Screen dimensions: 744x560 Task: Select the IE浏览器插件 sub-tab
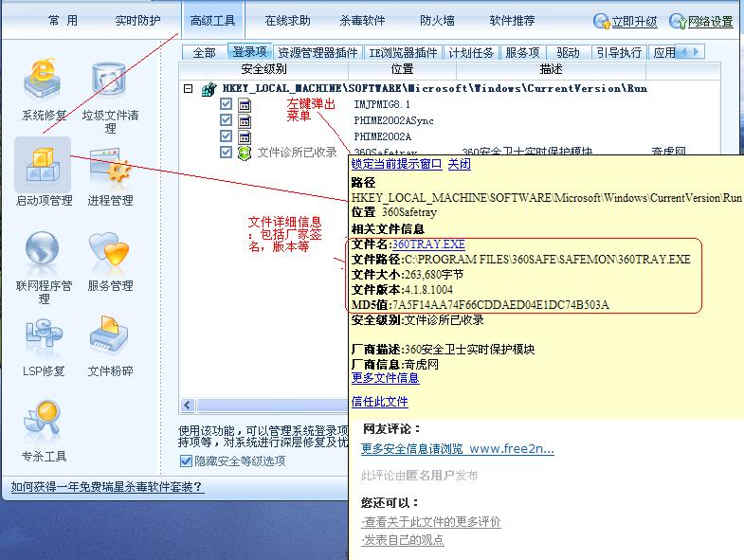[x=404, y=52]
